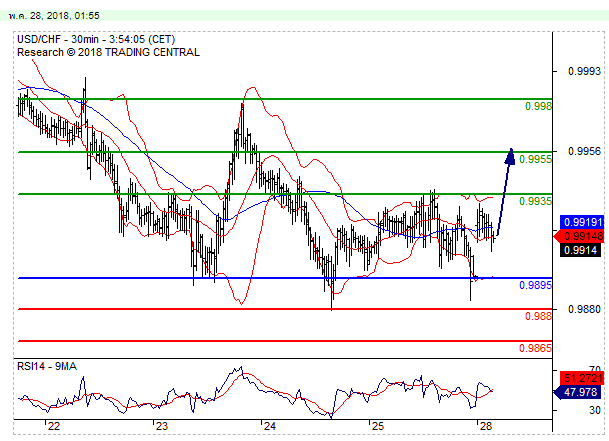Select the 0.9955 resistance level label
This screenshot has width=609, height=441.
pyautogui.click(x=535, y=159)
